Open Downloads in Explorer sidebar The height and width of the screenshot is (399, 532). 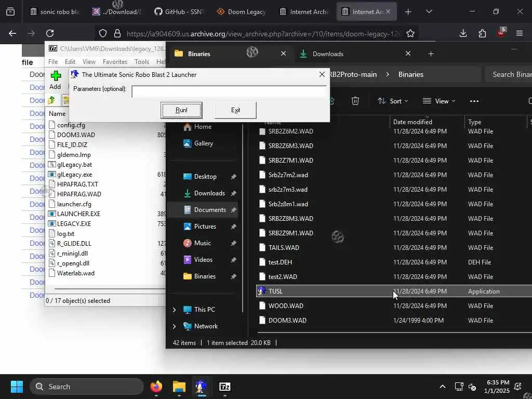pyautogui.click(x=209, y=193)
